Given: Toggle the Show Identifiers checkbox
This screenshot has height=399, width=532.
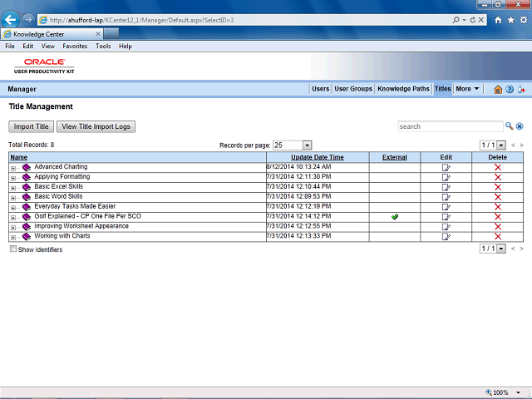Looking at the screenshot, I should pyautogui.click(x=13, y=249).
